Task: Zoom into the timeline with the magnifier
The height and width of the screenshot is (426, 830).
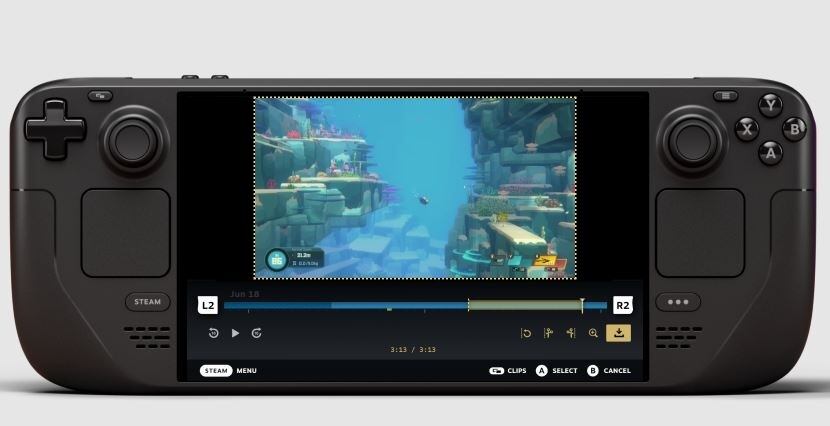Action: click(593, 333)
